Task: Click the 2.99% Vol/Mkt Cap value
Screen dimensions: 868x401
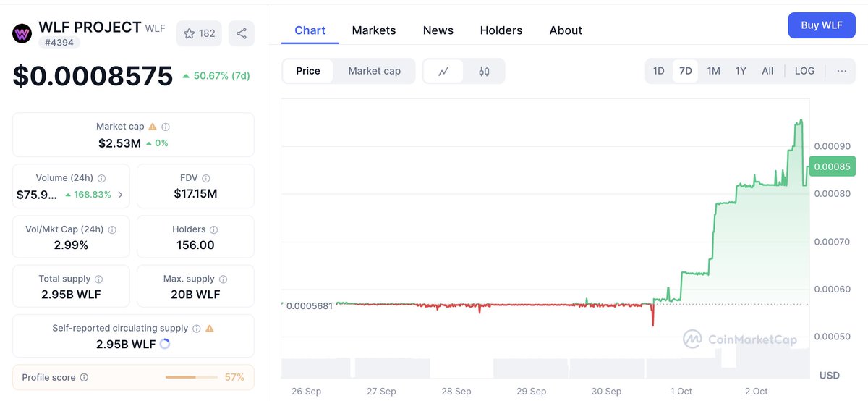Action: [x=71, y=245]
